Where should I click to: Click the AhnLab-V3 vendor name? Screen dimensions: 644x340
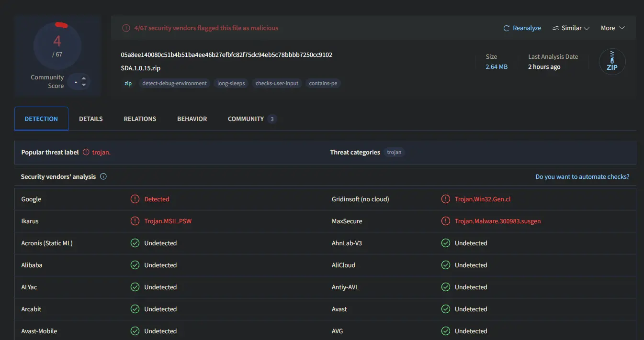(x=347, y=243)
